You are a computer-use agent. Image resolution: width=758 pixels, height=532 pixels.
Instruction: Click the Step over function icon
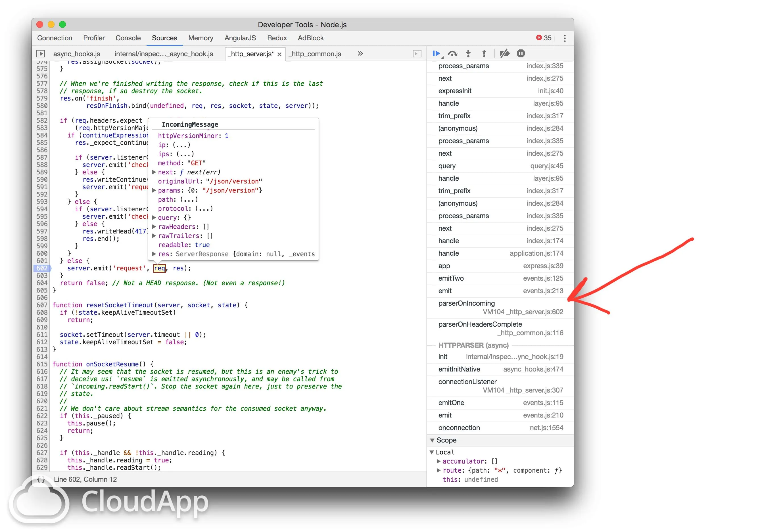452,53
